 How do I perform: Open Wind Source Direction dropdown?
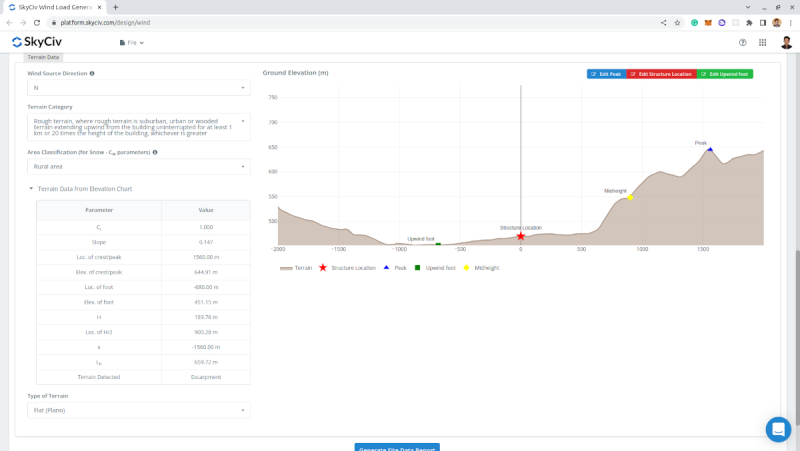(138, 88)
